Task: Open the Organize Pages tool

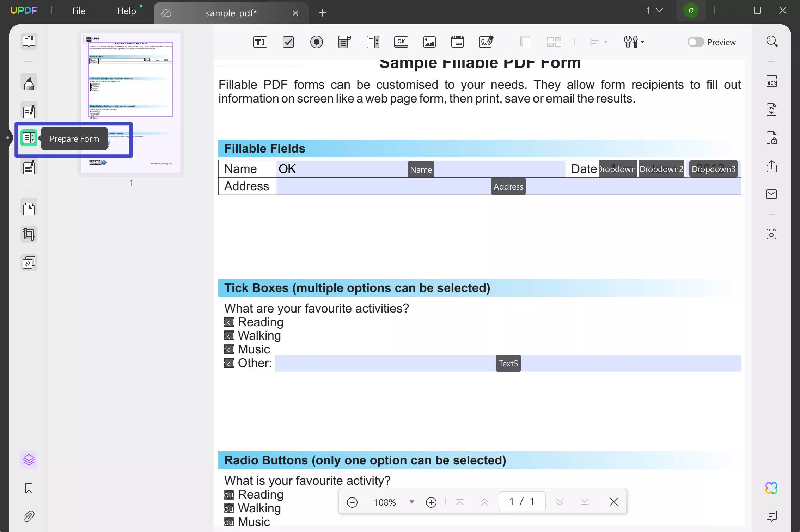Action: (29, 208)
